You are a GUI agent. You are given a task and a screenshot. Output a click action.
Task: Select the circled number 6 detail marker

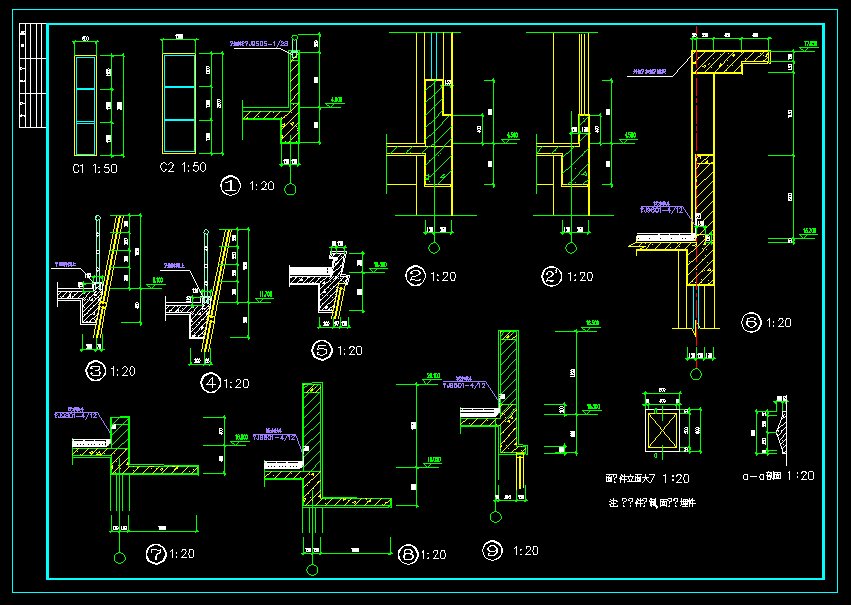tap(751, 322)
